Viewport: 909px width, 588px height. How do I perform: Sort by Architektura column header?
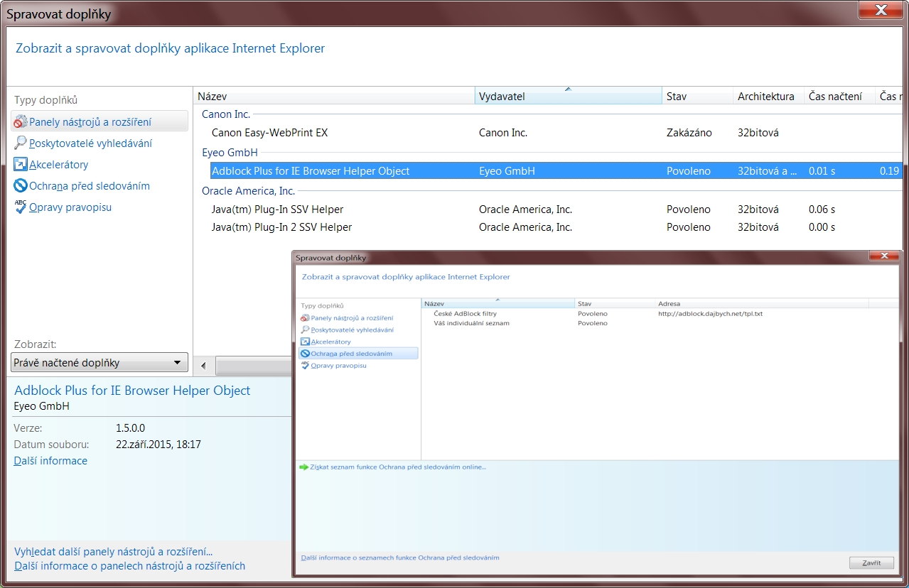pyautogui.click(x=768, y=96)
